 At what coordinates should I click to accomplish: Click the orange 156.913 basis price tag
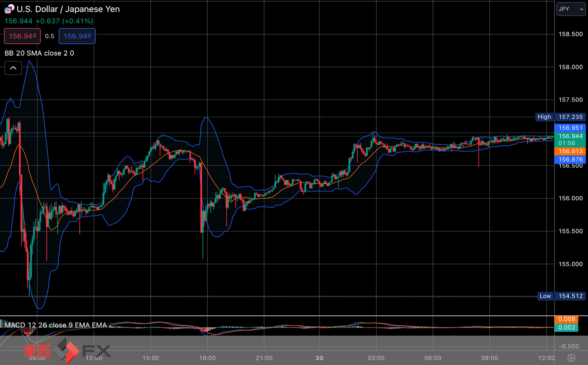(570, 151)
